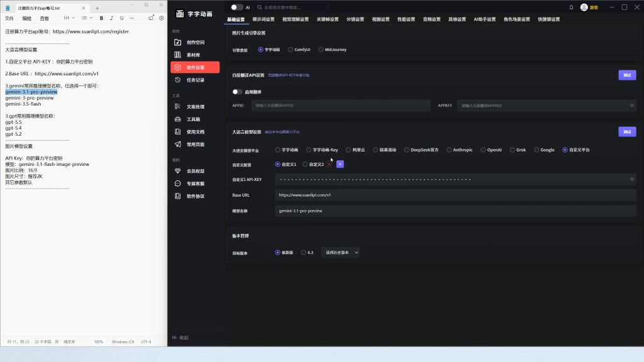Click the 100% zoom level in Notepad status bar

tap(98, 341)
